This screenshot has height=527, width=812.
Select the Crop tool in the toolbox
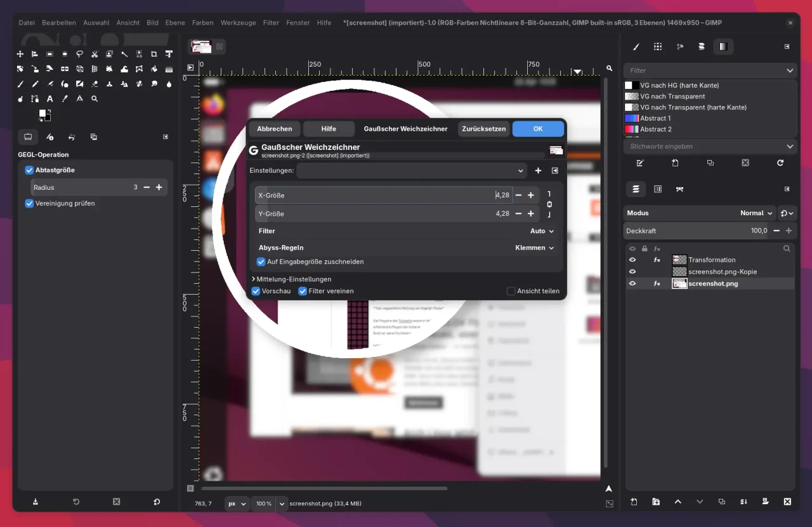(x=154, y=55)
